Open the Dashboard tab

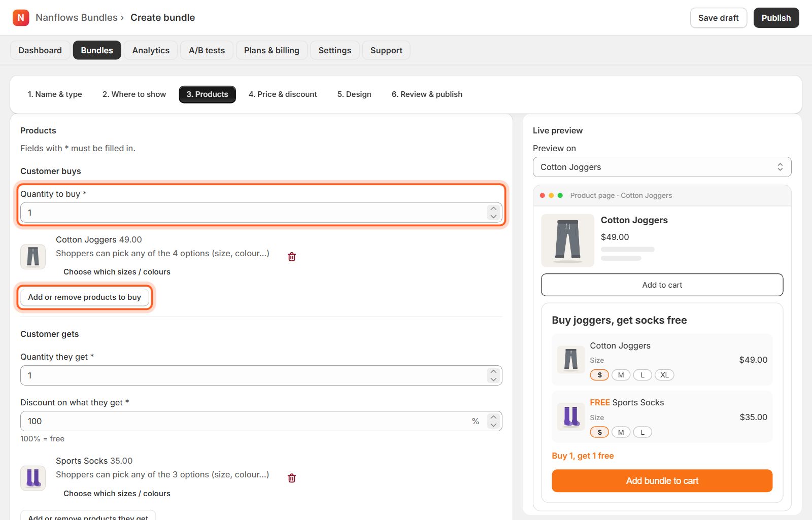pos(40,50)
